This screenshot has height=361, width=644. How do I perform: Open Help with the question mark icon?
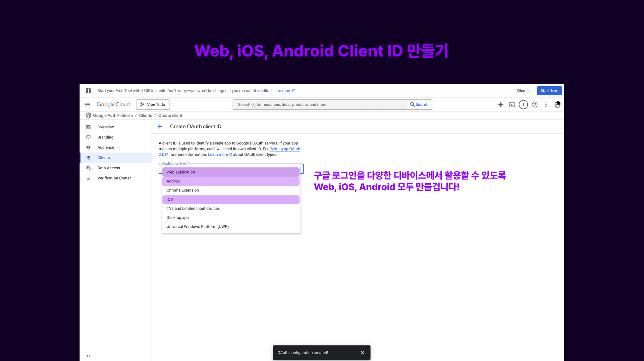(535, 104)
